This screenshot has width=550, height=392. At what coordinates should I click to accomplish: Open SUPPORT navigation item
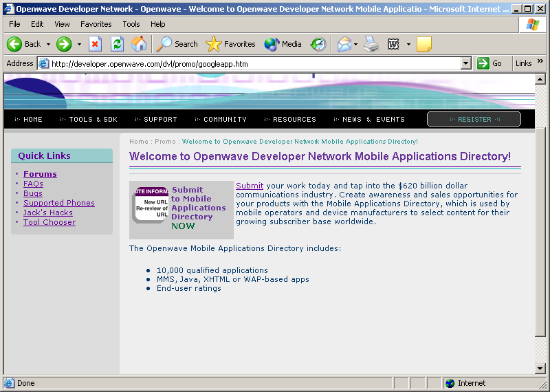point(160,120)
